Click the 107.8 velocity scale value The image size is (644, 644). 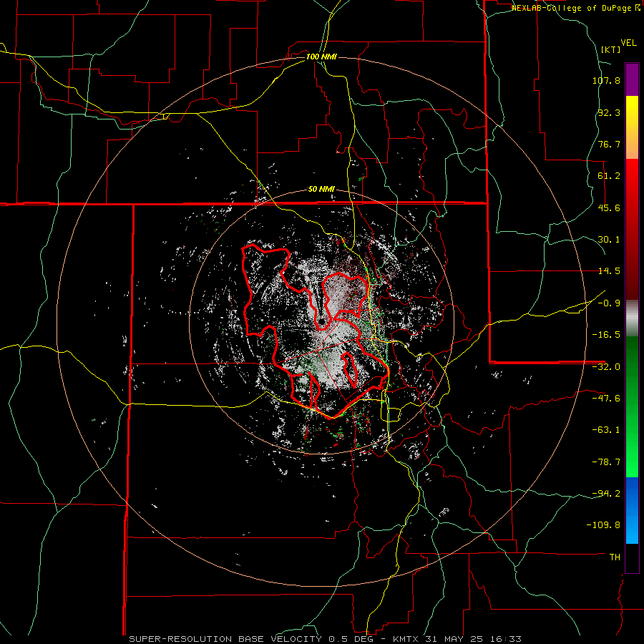[x=606, y=80]
